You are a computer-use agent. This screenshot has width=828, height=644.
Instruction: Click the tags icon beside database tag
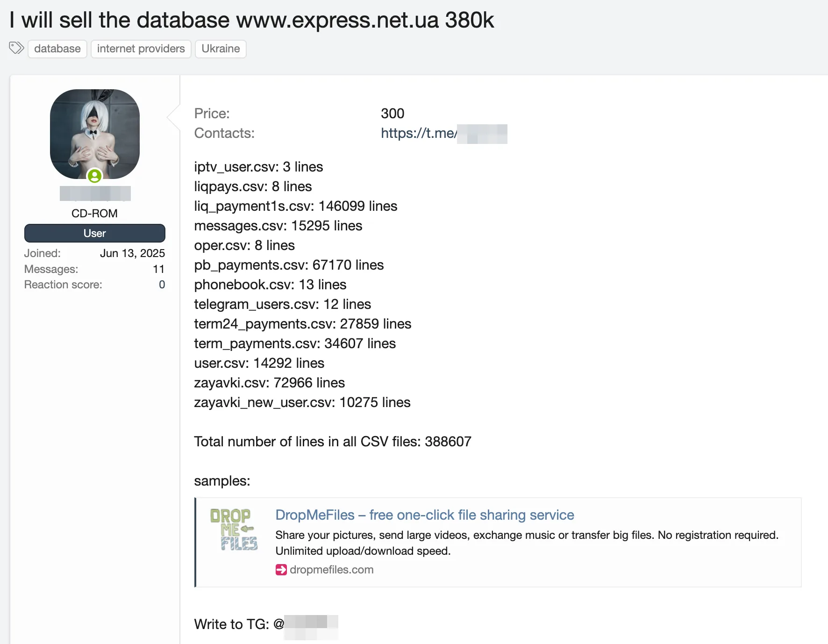[16, 48]
